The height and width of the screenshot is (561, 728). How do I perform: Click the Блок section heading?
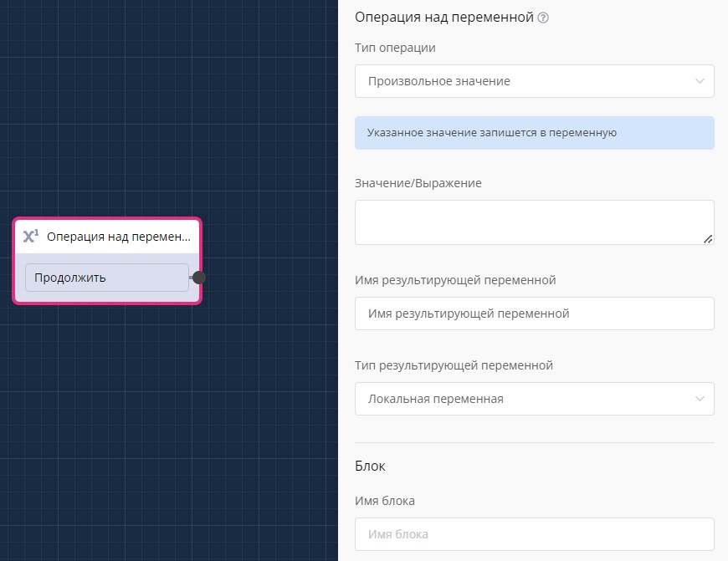pos(370,466)
